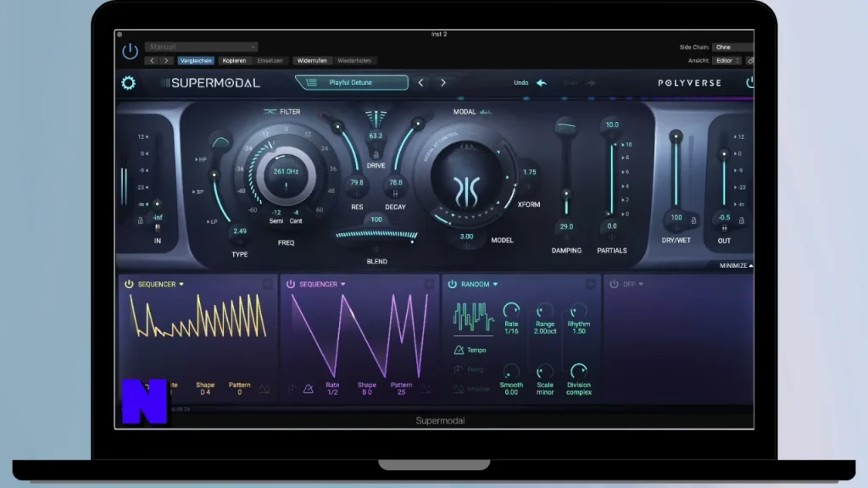
Task: Open Side Chain Ohne dropdown
Action: tap(733, 47)
